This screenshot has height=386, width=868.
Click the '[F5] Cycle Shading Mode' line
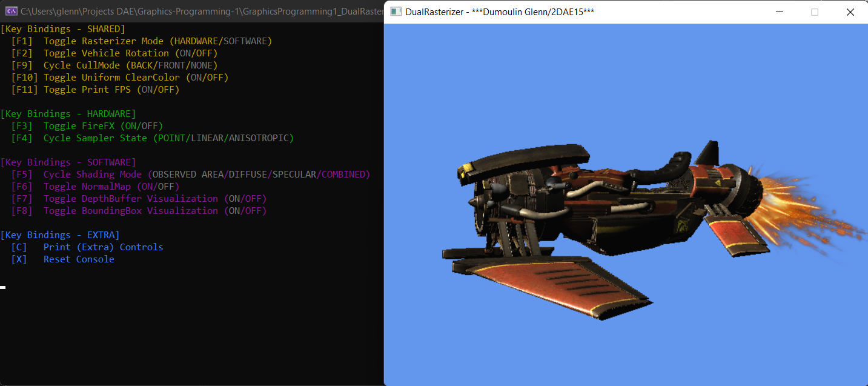[x=191, y=175]
